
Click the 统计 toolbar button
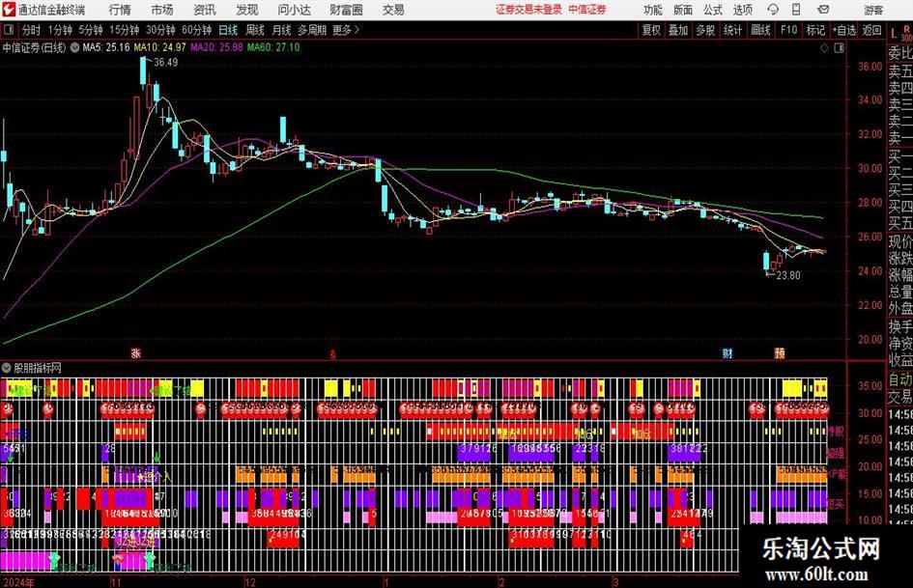(732, 30)
